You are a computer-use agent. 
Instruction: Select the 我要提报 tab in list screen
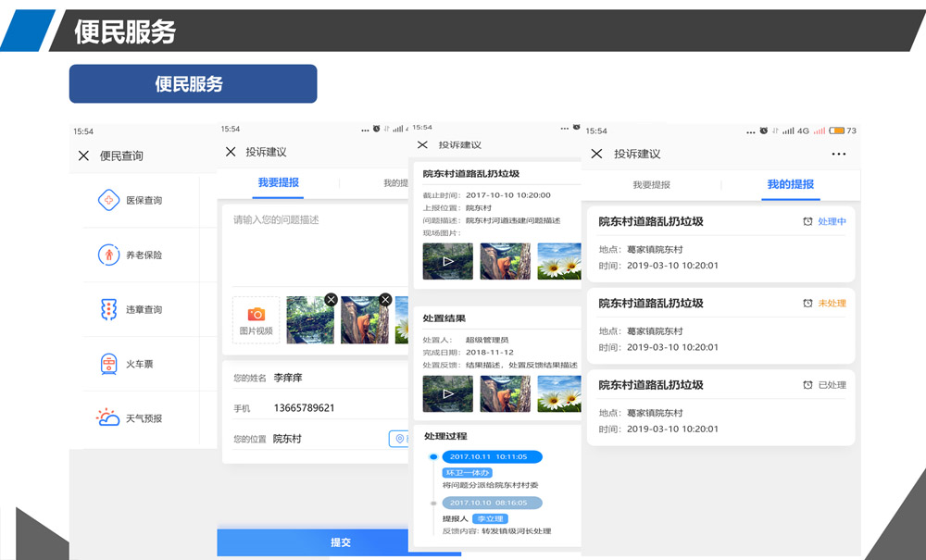click(x=651, y=185)
